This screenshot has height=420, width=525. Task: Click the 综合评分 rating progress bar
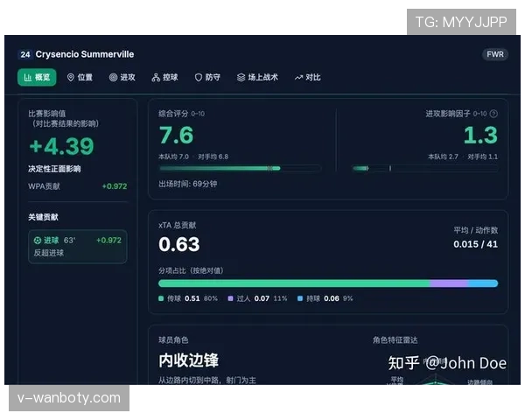pos(240,168)
